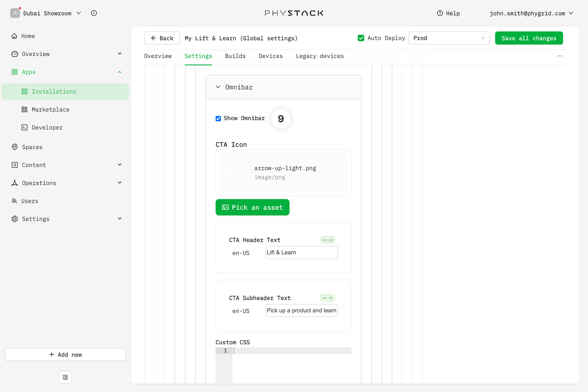The width and height of the screenshot is (588, 392).
Task: Go to the Devices tab
Action: click(x=271, y=56)
